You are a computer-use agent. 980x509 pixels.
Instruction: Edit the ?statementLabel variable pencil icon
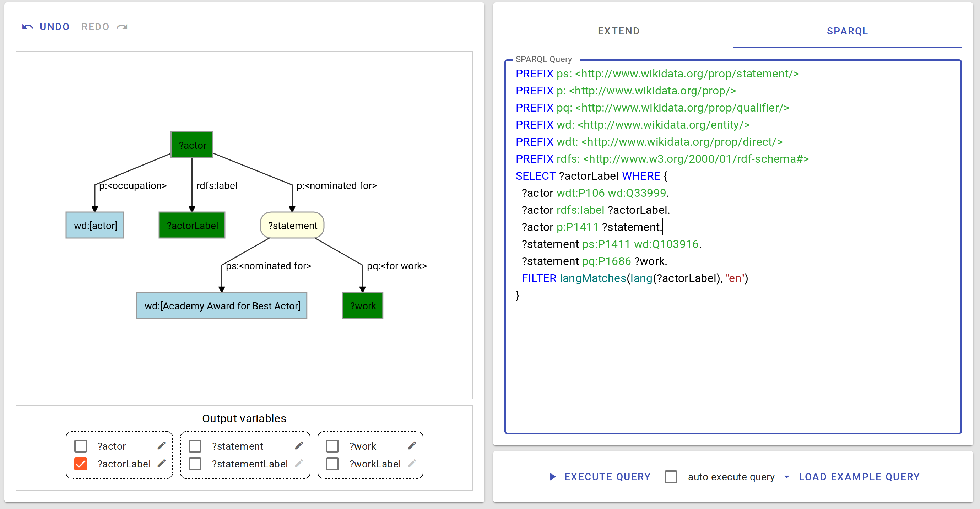tap(299, 463)
